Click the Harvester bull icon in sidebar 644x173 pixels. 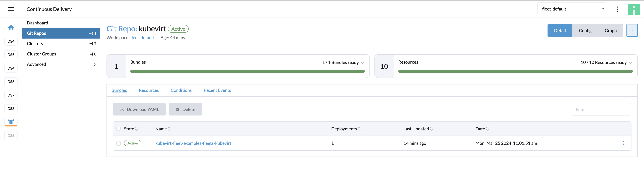click(x=11, y=122)
